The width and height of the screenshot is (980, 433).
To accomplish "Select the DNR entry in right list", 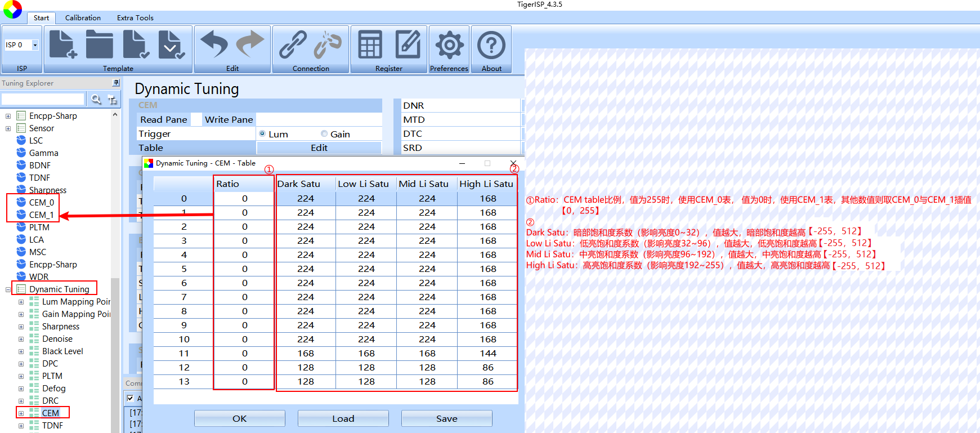I will tap(461, 105).
